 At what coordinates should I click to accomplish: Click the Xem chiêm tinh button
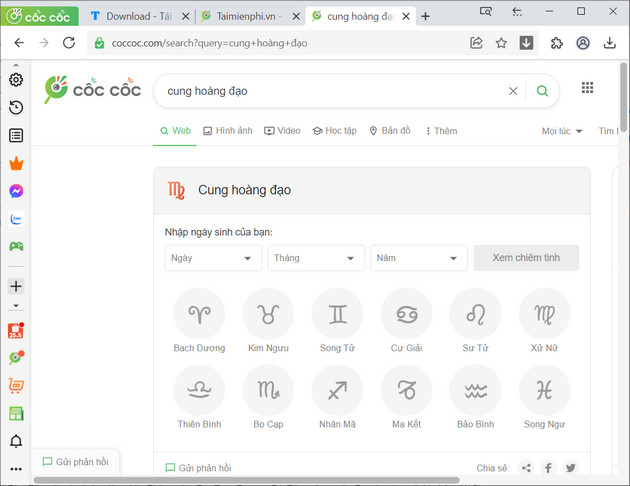tap(526, 258)
